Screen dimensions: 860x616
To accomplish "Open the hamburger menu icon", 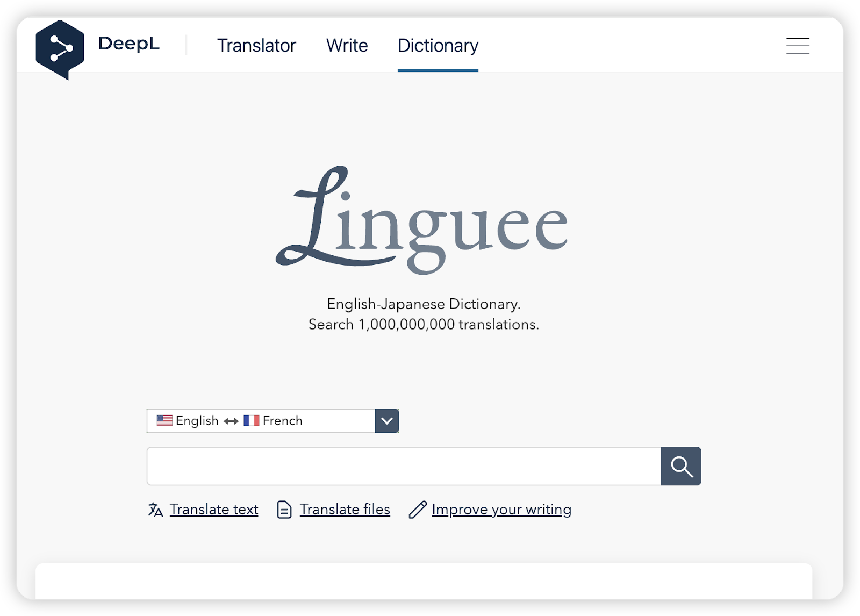I will pos(798,46).
